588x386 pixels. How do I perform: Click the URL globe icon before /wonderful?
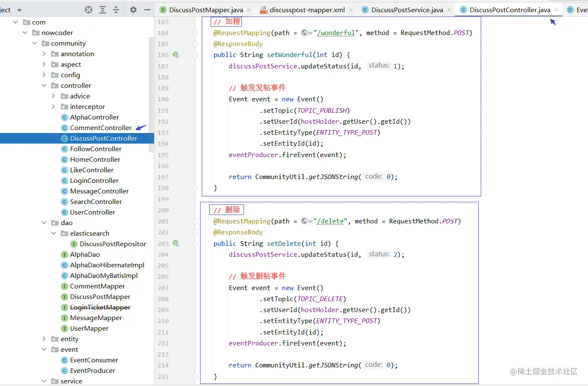tap(304, 33)
